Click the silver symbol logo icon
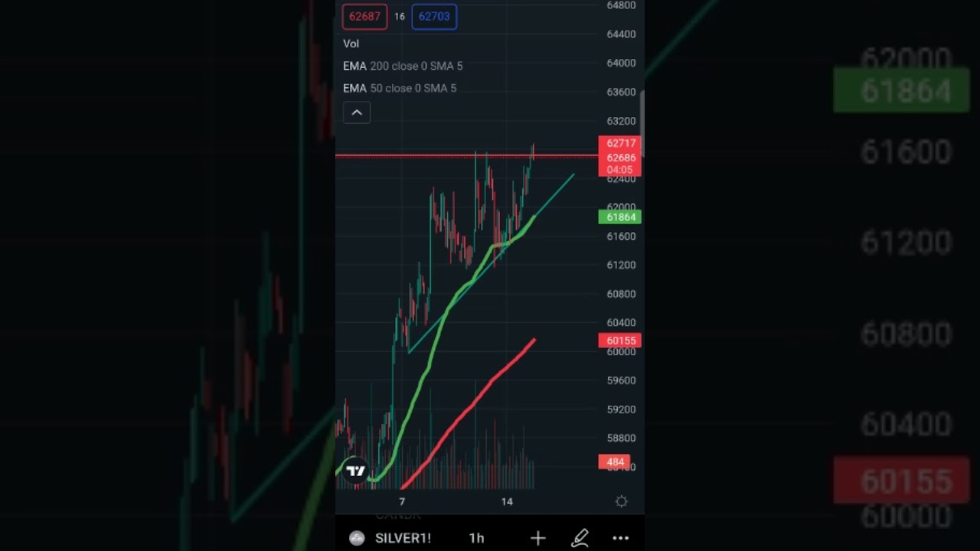980x551 pixels. pyautogui.click(x=357, y=538)
